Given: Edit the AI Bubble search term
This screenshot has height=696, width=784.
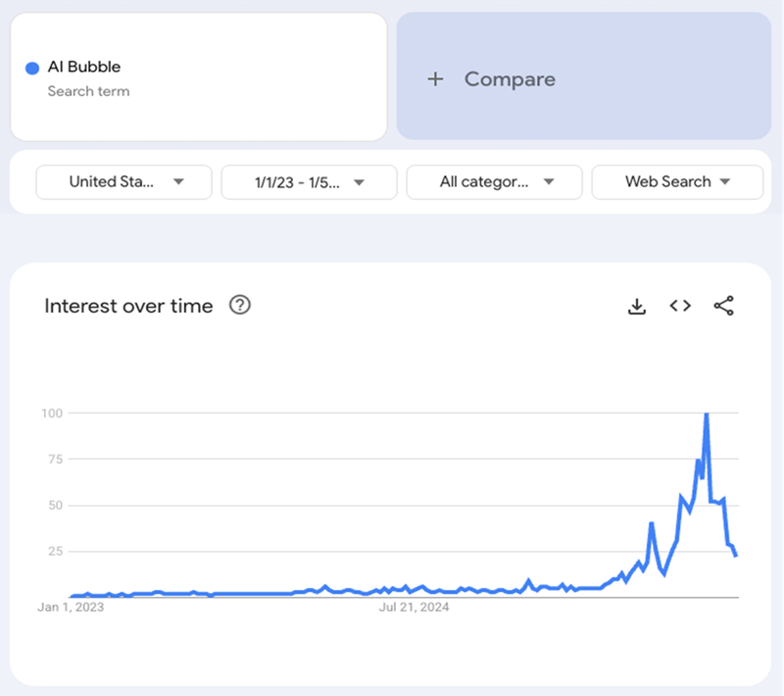Looking at the screenshot, I should point(84,67).
